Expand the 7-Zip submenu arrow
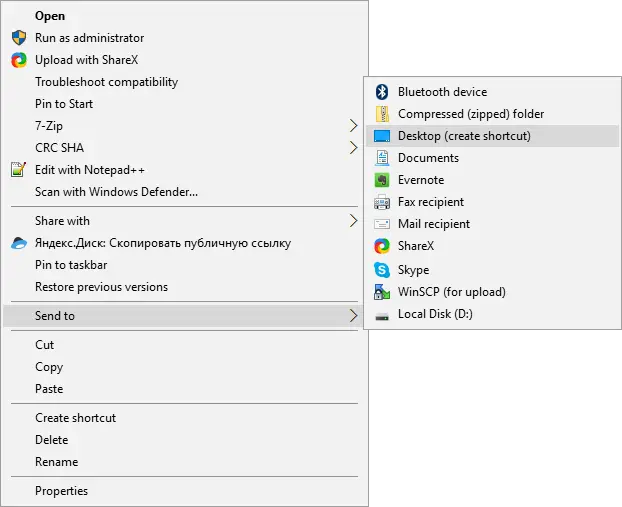 [353, 126]
